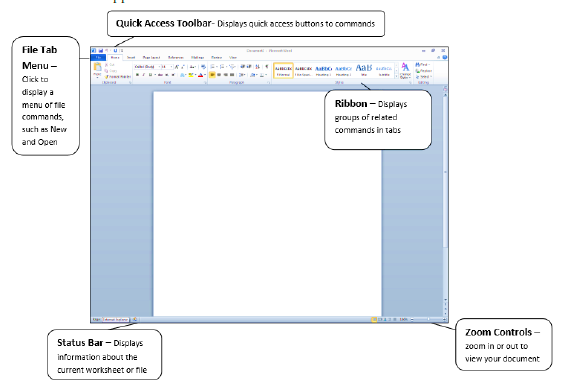
Task: Click the blue Help question mark icon
Action: coord(445,57)
